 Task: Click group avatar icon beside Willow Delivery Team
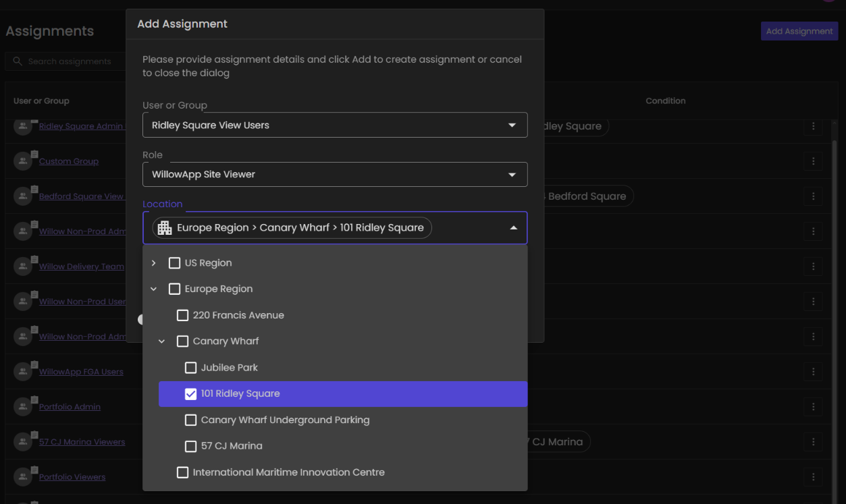(x=23, y=267)
